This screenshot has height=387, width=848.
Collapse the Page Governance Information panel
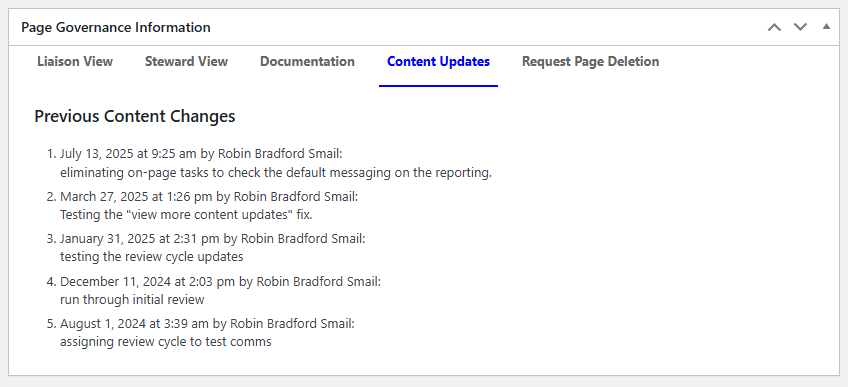point(826,26)
